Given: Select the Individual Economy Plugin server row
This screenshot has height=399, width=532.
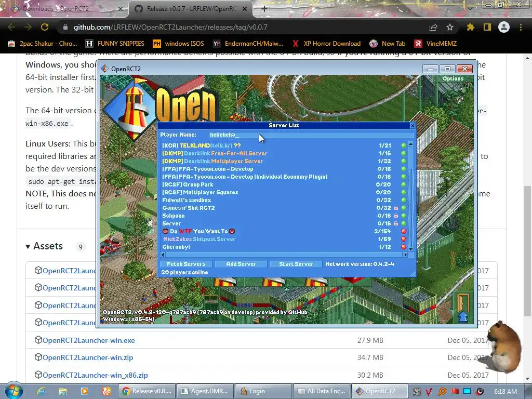Looking at the screenshot, I should [284, 177].
